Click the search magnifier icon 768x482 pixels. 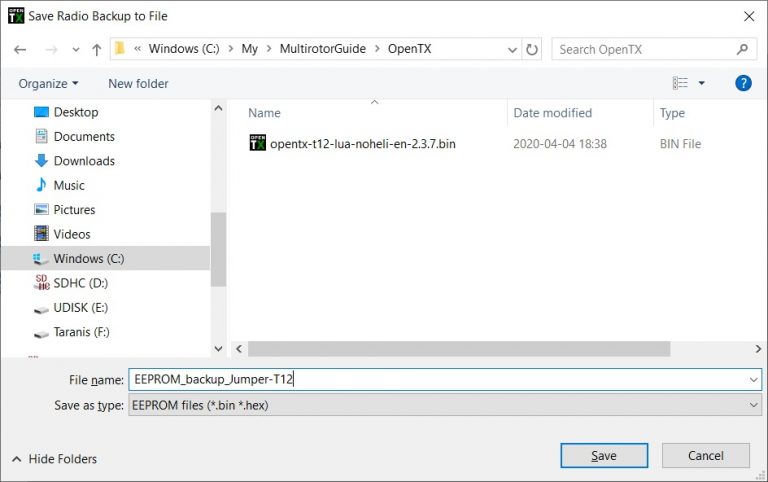742,49
